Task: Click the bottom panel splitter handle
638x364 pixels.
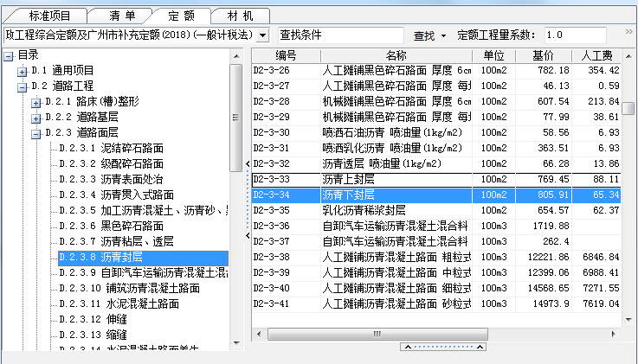Action: tap(443, 347)
